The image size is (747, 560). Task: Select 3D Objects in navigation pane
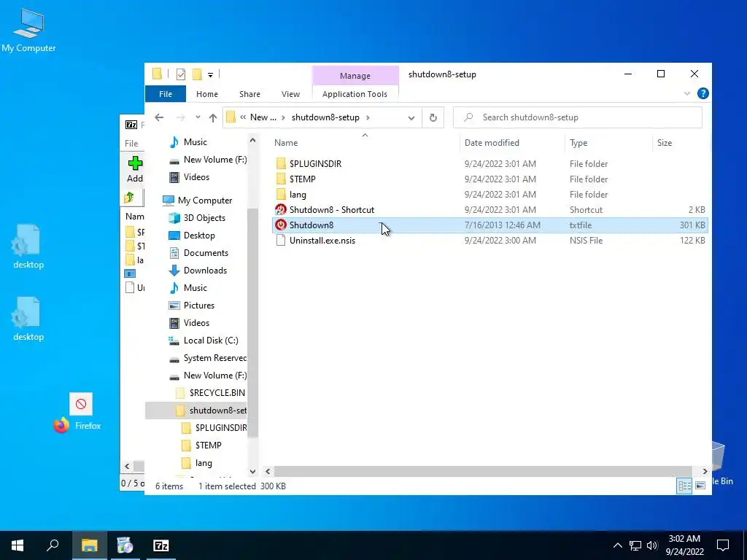click(204, 217)
